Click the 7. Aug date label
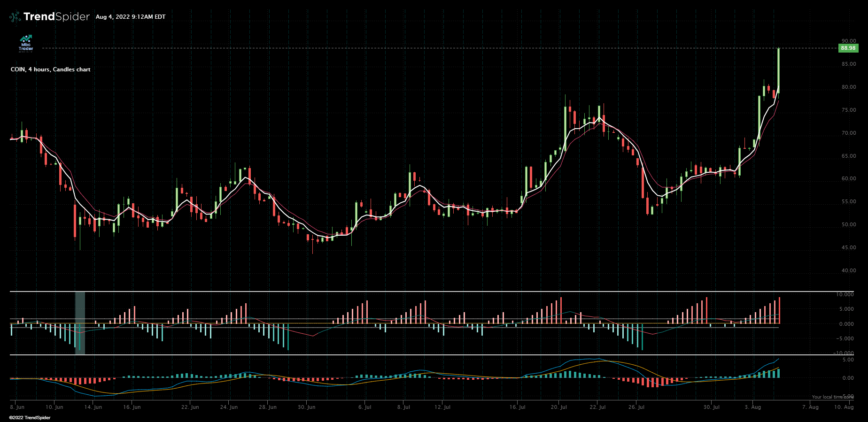 click(811, 407)
